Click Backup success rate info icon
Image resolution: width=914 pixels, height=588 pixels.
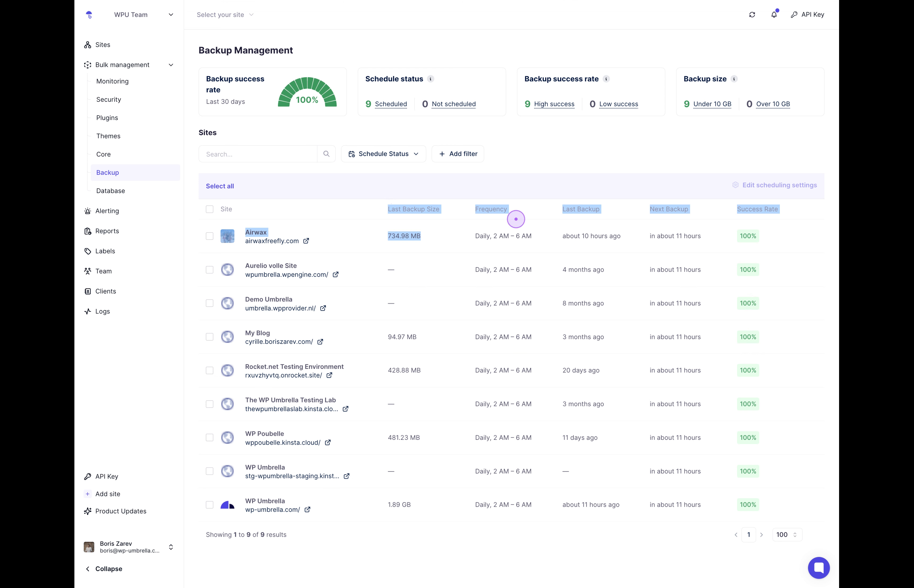[x=606, y=79]
